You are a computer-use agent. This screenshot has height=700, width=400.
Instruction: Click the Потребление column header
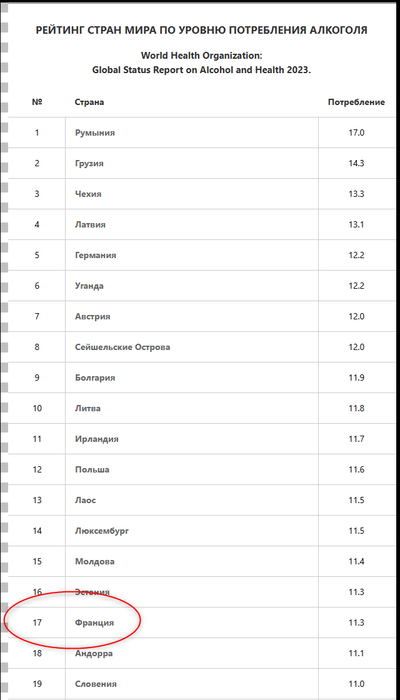(356, 102)
